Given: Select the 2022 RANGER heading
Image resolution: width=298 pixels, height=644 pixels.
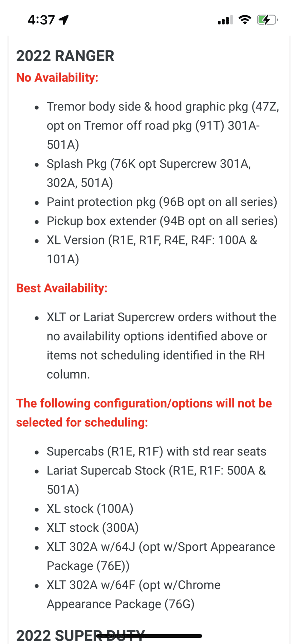Looking at the screenshot, I should (65, 56).
